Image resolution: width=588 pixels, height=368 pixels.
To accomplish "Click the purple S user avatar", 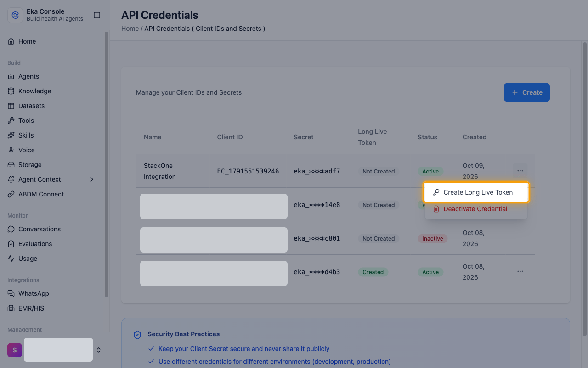I will 15,350.
